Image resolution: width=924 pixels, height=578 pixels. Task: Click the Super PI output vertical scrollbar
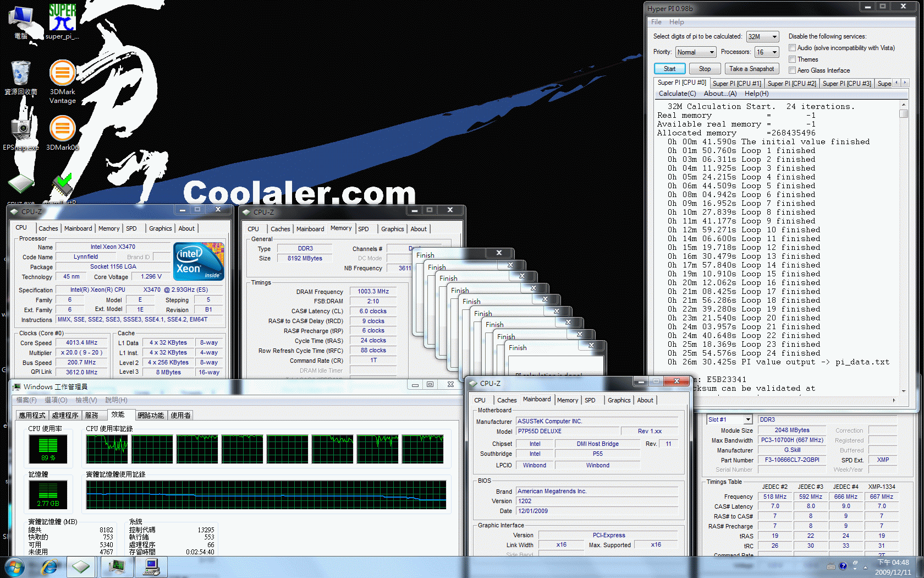[903, 248]
